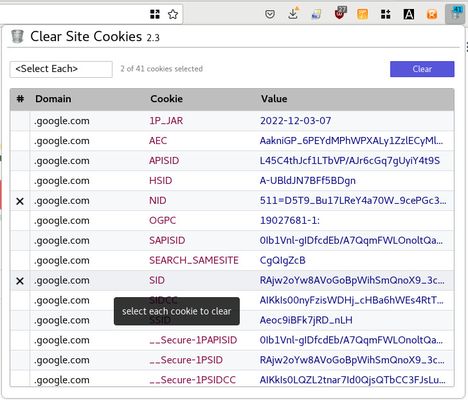Select the OGPC cookie row marker

point(20,221)
